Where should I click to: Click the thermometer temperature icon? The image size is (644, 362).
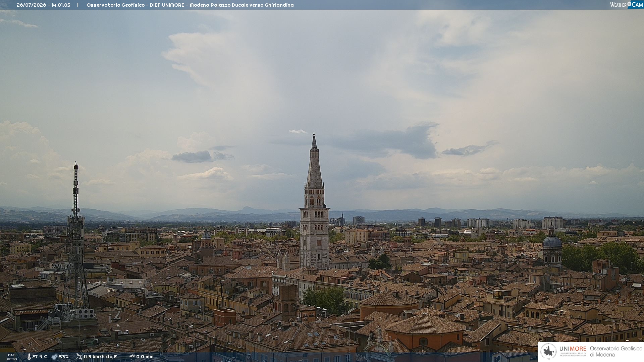point(29,357)
